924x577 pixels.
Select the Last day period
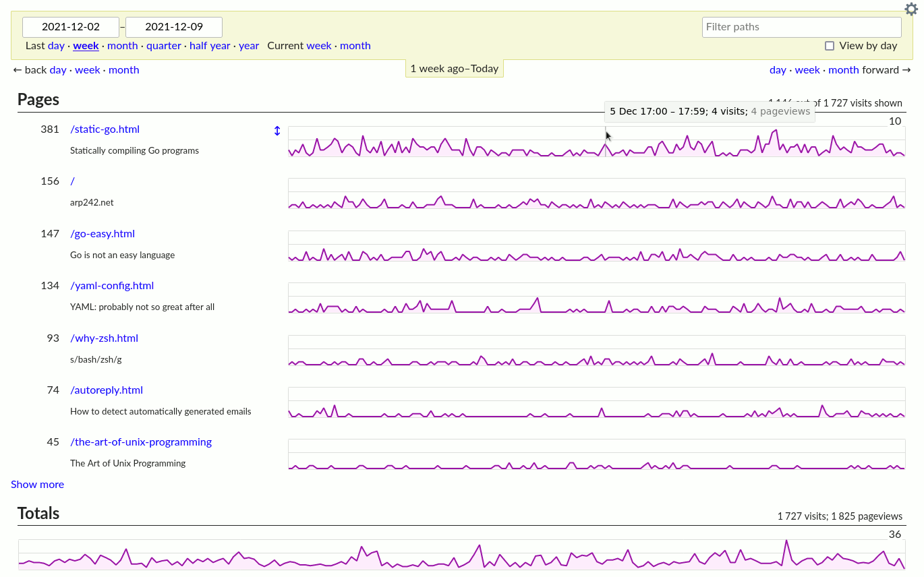coord(56,45)
